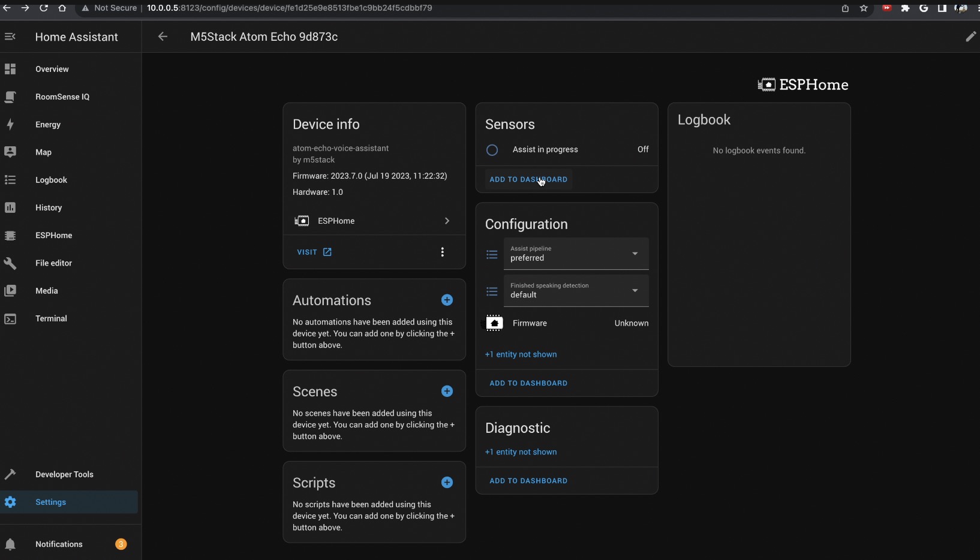Click the Assist in progress state icon

[x=492, y=150]
